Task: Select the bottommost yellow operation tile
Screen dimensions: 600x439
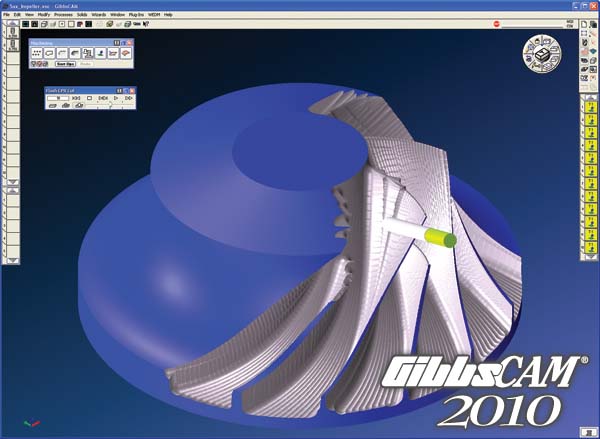Action: click(590, 247)
